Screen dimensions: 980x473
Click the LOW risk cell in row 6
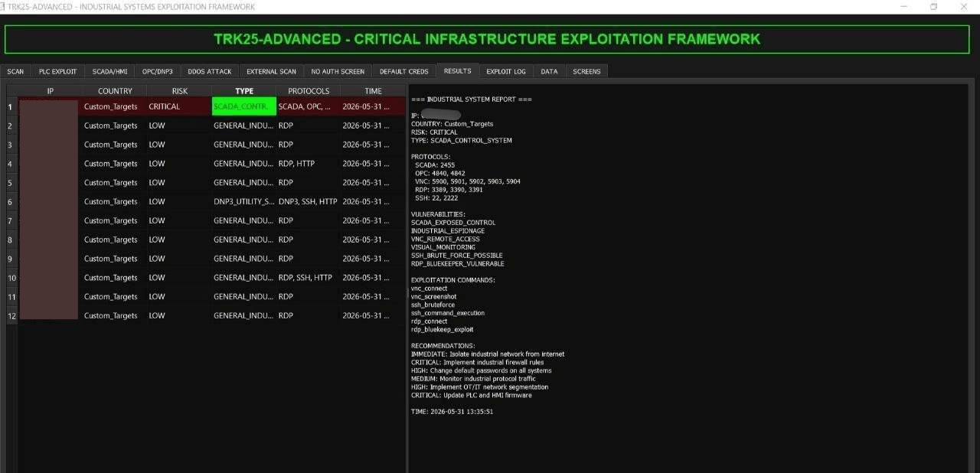coord(179,202)
